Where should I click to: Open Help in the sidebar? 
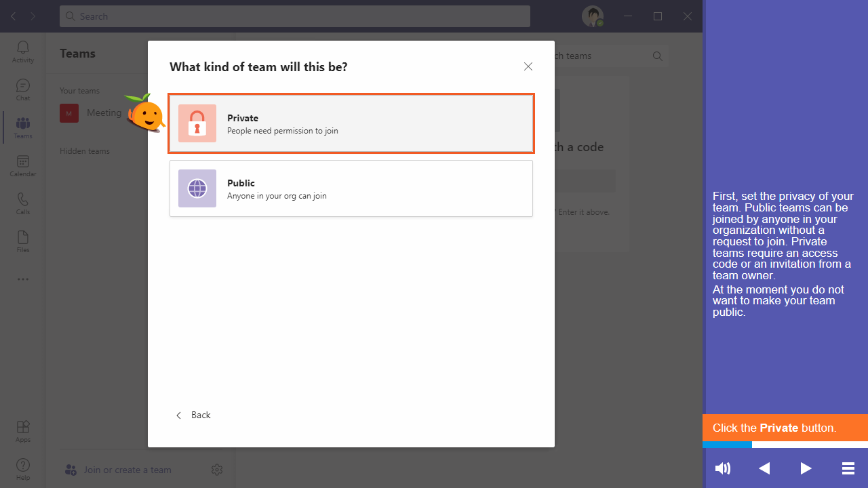23,469
